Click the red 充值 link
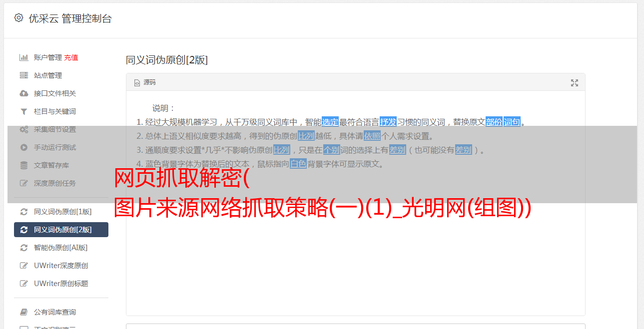 point(71,57)
